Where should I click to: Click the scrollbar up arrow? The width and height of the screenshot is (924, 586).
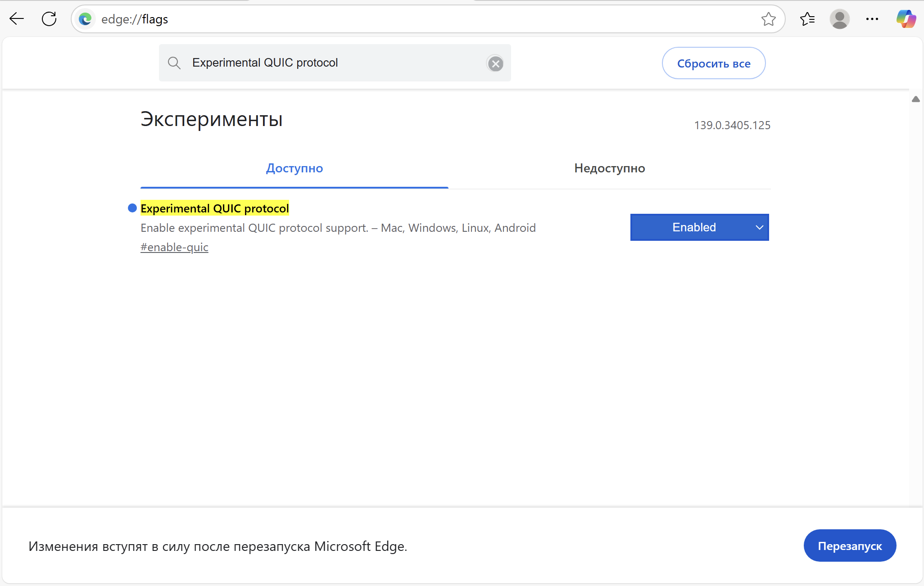point(915,99)
